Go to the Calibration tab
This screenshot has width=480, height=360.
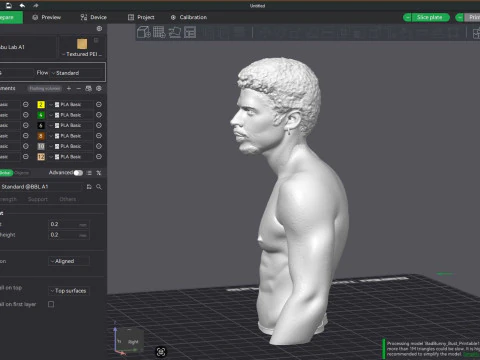[189, 17]
